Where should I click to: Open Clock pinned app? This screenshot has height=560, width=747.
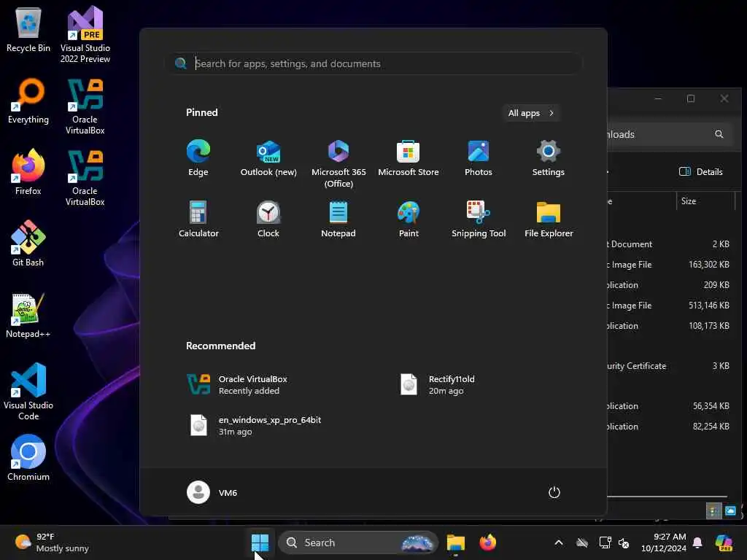tap(268, 219)
